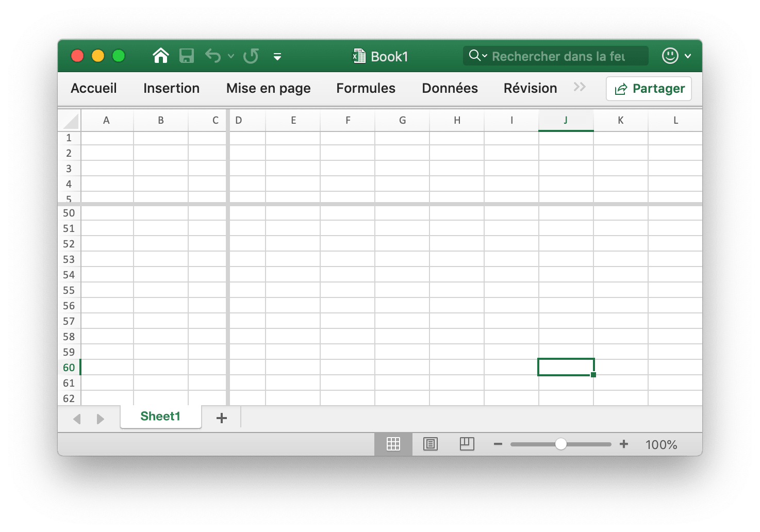Open Customize Quick Access Toolbar dropdown
Viewport: 760px width, 532px height.
click(x=277, y=57)
